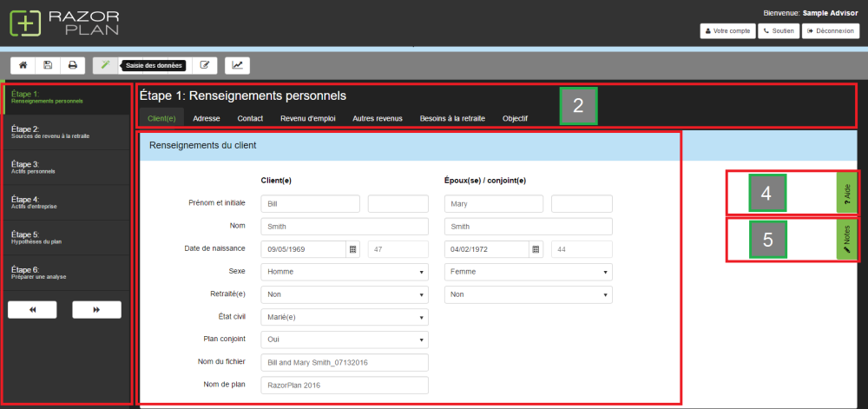Click the Nom de plan field
The height and width of the screenshot is (409, 868).
(x=345, y=386)
